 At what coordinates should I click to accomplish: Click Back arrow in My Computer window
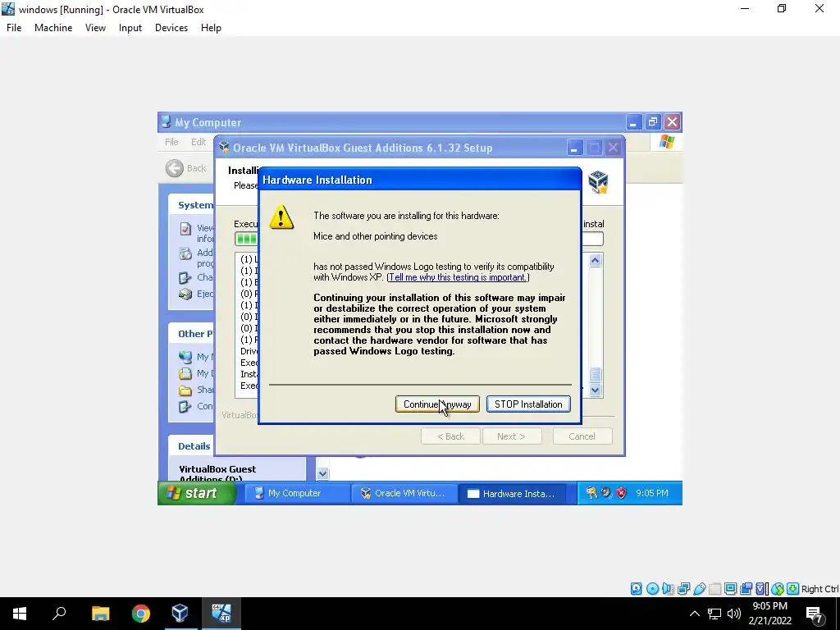tap(174, 168)
